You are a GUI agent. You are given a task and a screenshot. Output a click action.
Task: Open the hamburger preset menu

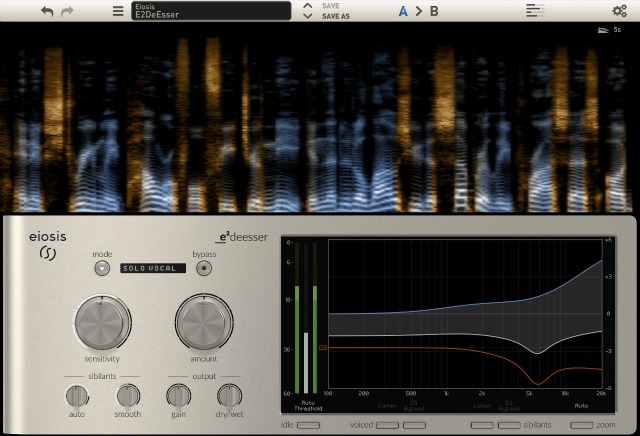coord(118,11)
